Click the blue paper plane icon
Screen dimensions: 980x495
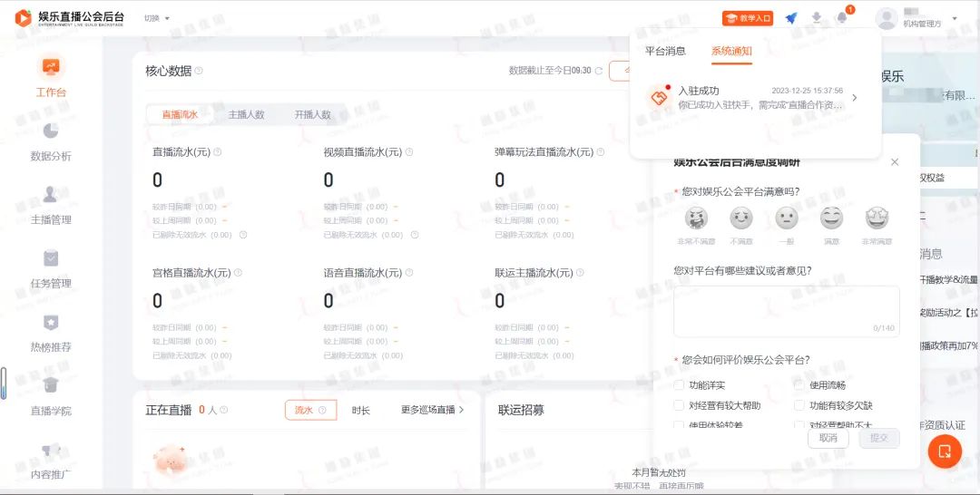(x=791, y=18)
